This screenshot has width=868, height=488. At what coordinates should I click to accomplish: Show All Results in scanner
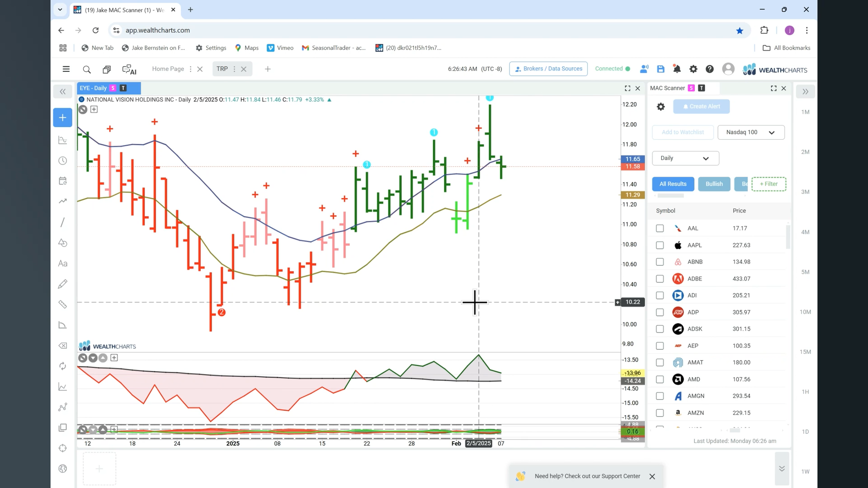[673, 184]
